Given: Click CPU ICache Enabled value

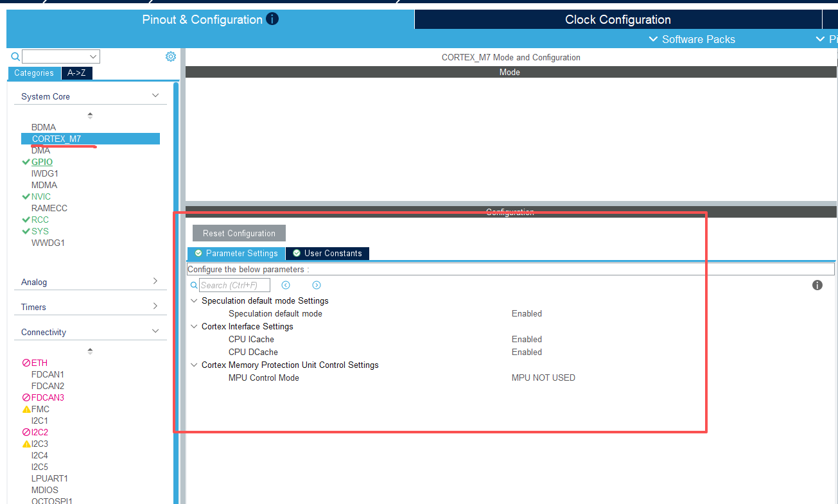Looking at the screenshot, I should (x=527, y=339).
